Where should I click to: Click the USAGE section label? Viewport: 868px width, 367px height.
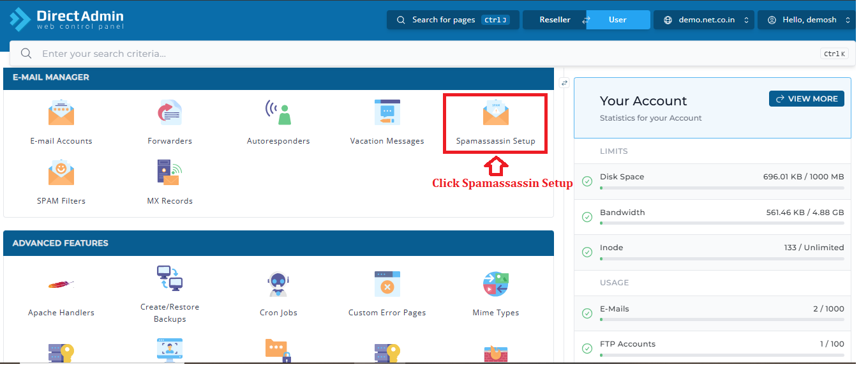coord(614,283)
